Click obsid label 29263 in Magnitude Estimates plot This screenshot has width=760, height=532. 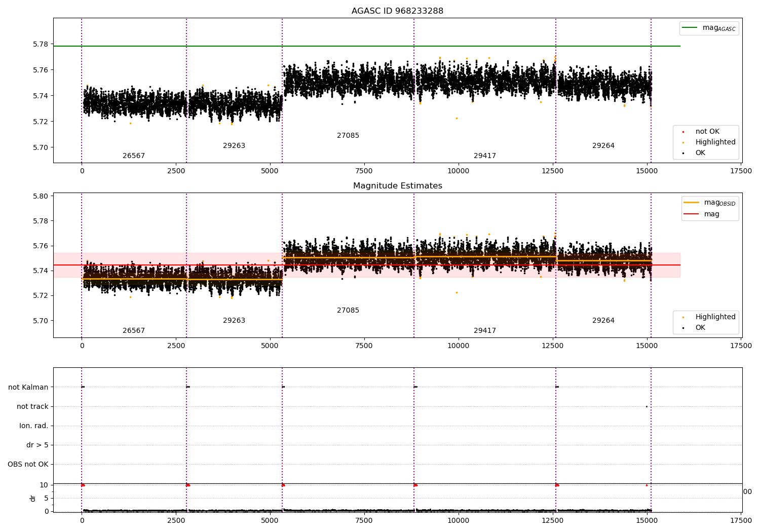234,321
